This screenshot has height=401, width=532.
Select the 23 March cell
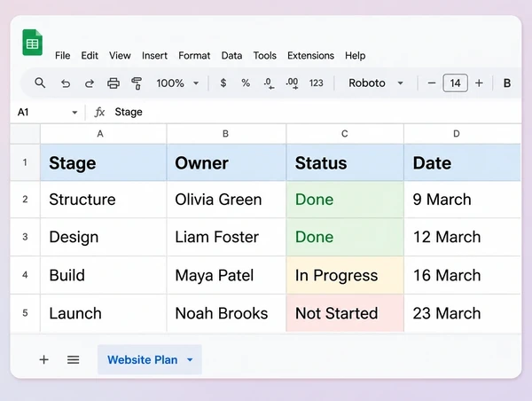(x=463, y=313)
